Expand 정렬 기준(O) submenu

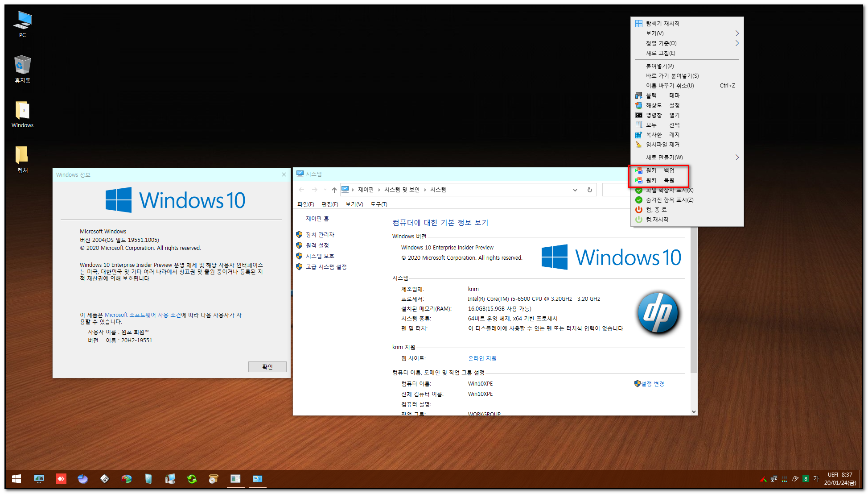tap(687, 43)
